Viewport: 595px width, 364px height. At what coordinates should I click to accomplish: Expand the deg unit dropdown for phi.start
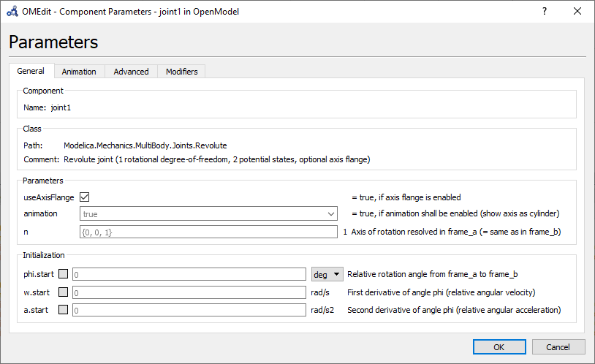(327, 274)
